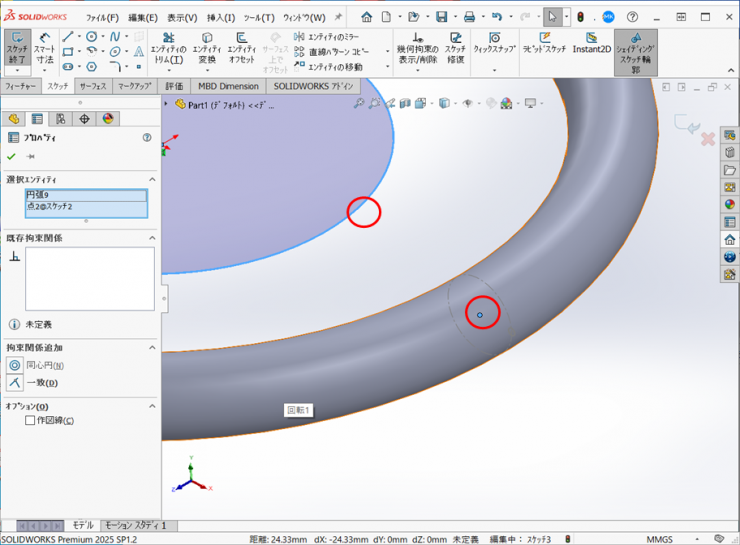Click the エンティティ オフセット offset tool

pos(241,47)
